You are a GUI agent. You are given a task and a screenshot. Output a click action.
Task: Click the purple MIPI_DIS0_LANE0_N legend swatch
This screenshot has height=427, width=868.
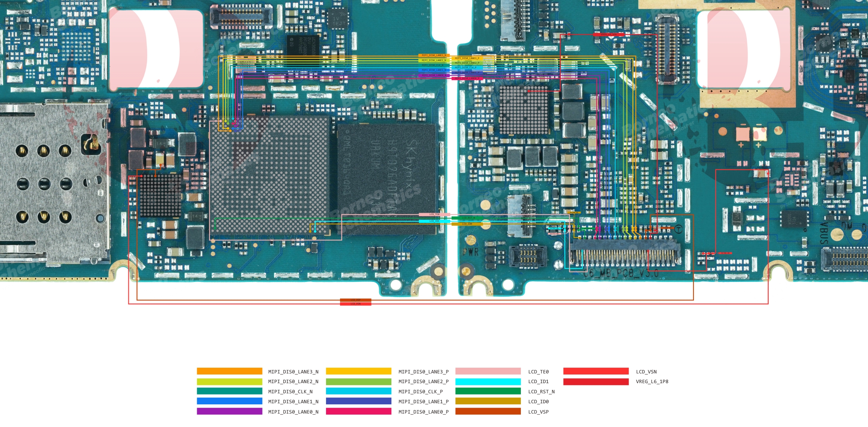click(229, 411)
